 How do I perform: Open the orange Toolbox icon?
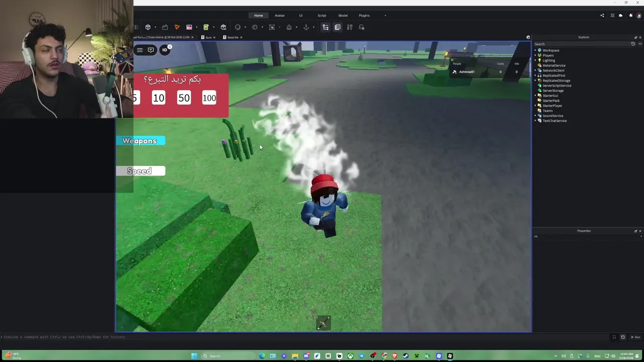pos(177,27)
